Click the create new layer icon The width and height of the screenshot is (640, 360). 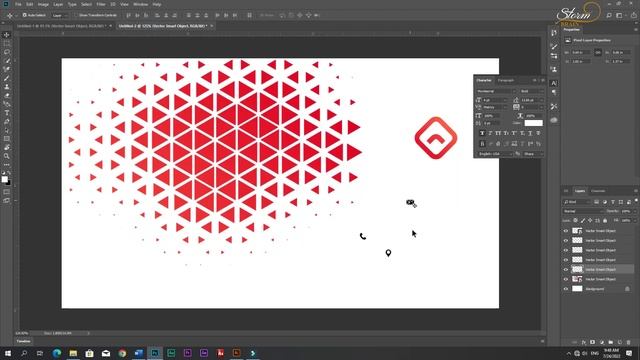[620, 342]
